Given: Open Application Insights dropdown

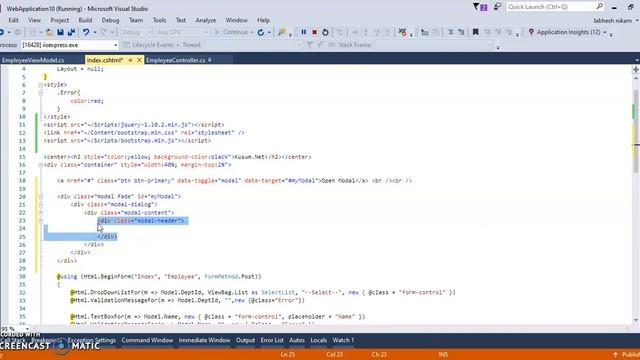Looking at the screenshot, I should [x=604, y=32].
